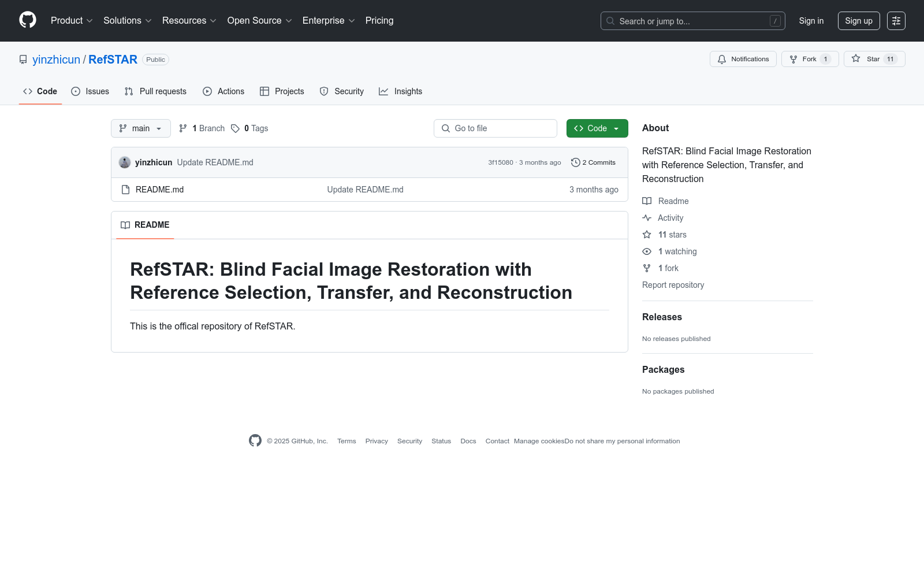Open the footer Status link
The width and height of the screenshot is (924, 578).
pyautogui.click(x=441, y=441)
